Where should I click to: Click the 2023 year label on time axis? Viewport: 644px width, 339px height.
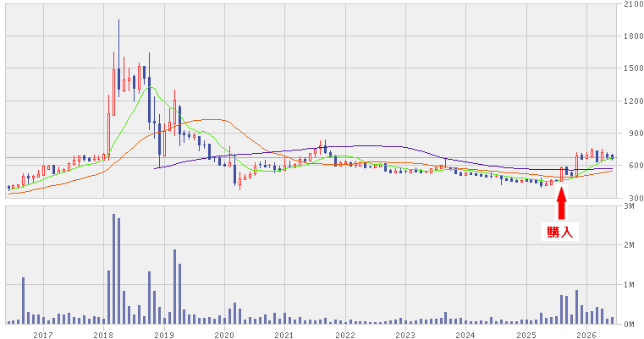click(405, 336)
